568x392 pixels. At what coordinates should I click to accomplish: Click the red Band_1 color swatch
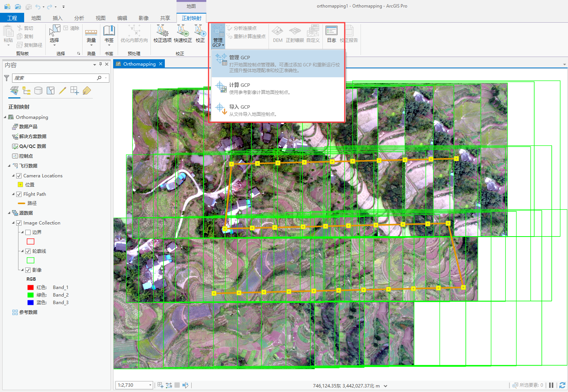pyautogui.click(x=31, y=287)
